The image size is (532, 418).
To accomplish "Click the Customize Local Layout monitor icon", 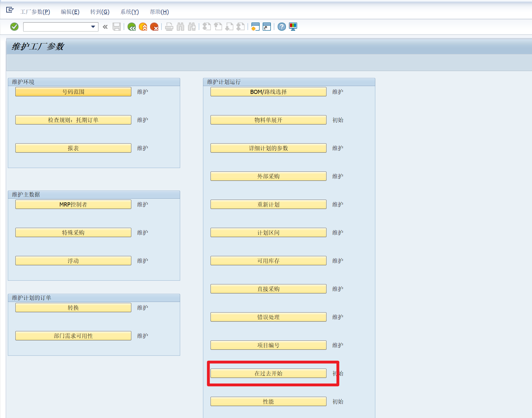I will point(293,27).
